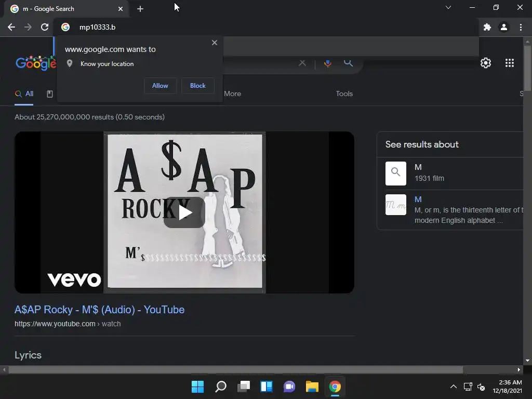The image size is (532, 399).
Task: Open the Windows Start menu
Action: click(x=197, y=387)
